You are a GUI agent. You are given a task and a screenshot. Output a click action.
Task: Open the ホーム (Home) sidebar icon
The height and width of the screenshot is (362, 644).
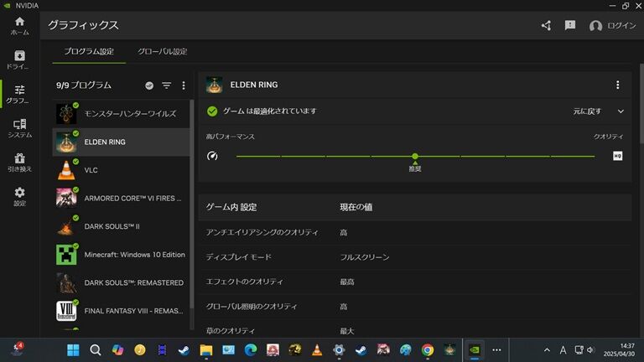(x=20, y=26)
